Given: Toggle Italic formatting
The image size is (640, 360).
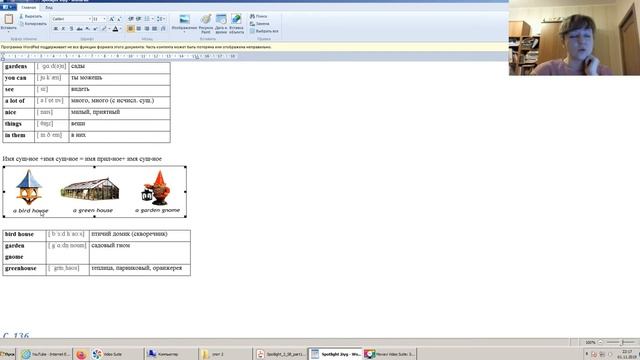Looking at the screenshot, I should tap(63, 29).
